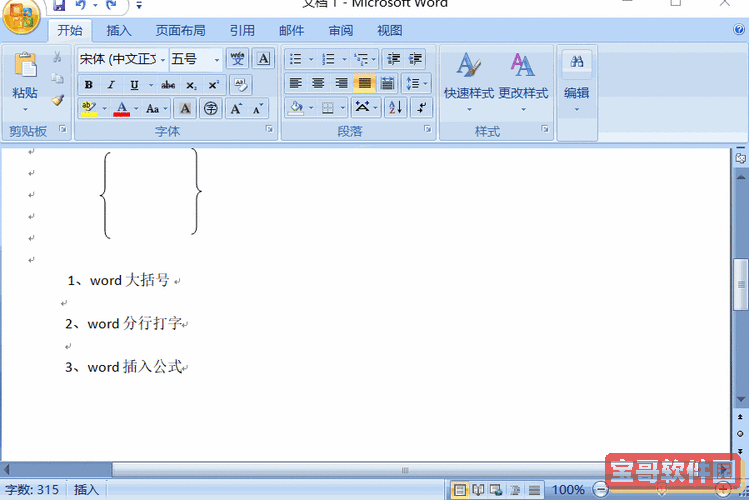The image size is (749, 500).
Task: Open Change Styles menu
Action: (523, 81)
